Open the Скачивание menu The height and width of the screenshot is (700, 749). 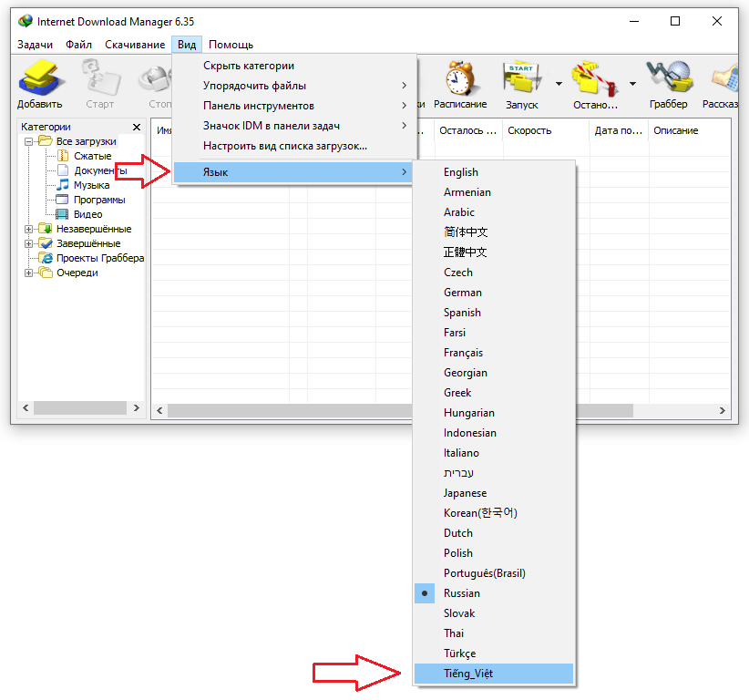pos(135,45)
